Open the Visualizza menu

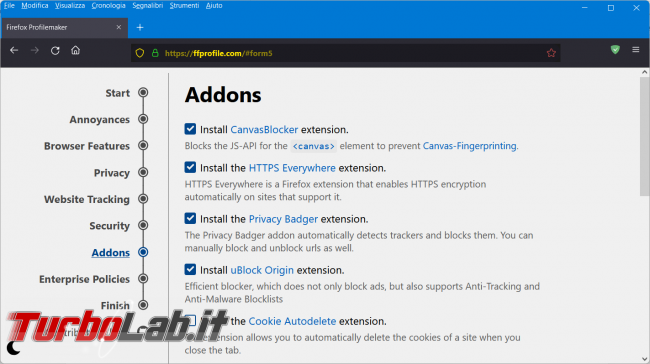(x=70, y=6)
